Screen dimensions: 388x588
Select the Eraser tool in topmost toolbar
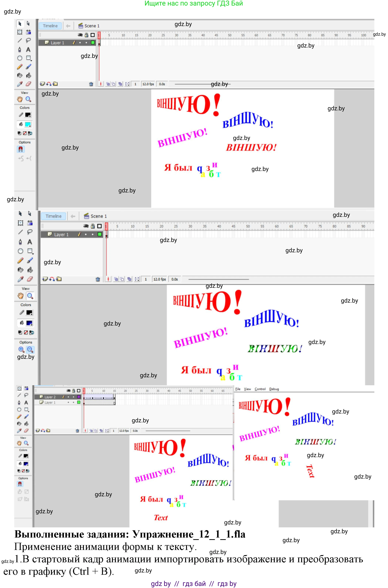click(28, 84)
